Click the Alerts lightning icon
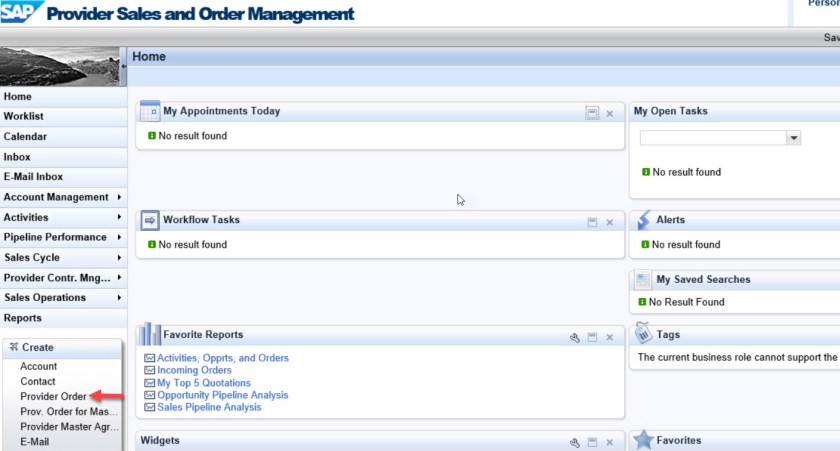Screen dimensions: 840x451 (643, 220)
